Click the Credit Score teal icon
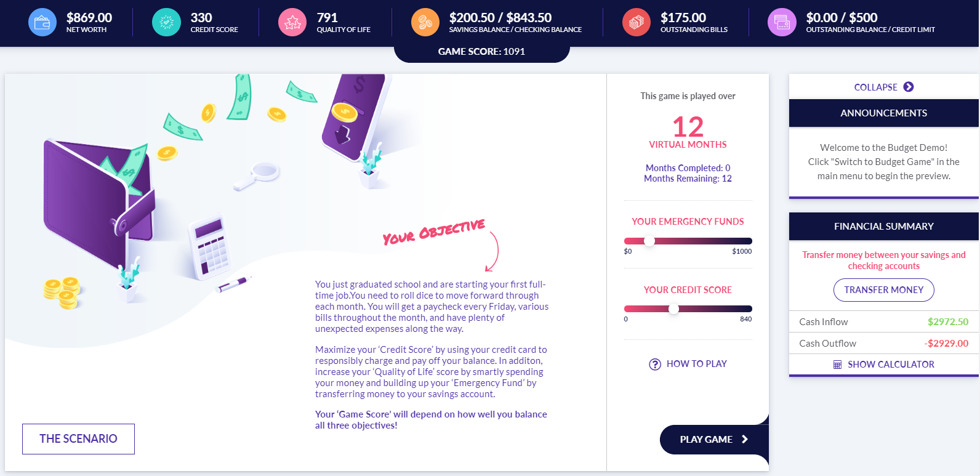This screenshot has width=980, height=476. pyautogui.click(x=166, y=22)
